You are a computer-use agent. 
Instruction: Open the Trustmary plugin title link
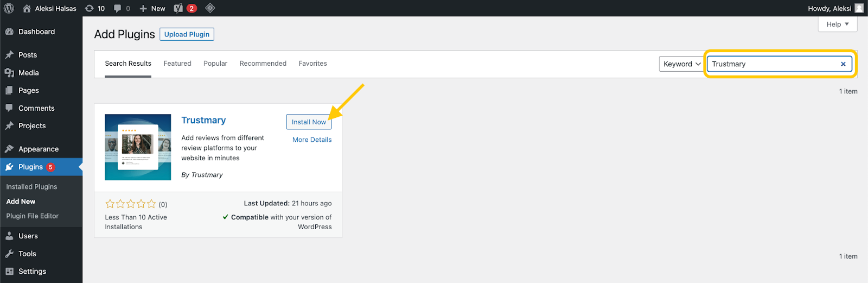click(x=203, y=121)
